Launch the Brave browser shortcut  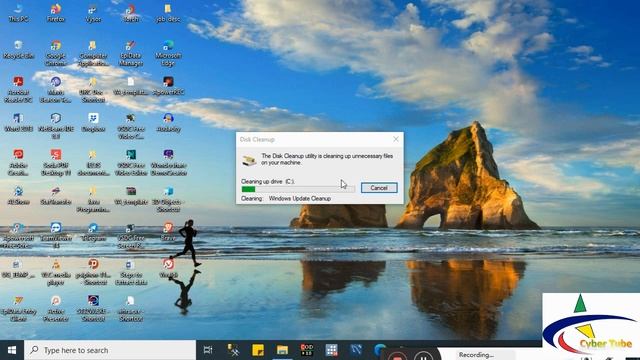click(x=168, y=232)
